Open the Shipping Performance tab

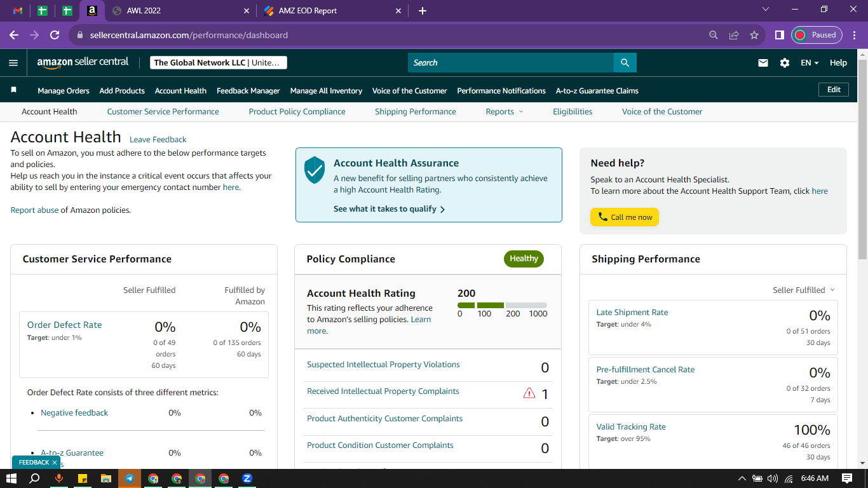416,111
